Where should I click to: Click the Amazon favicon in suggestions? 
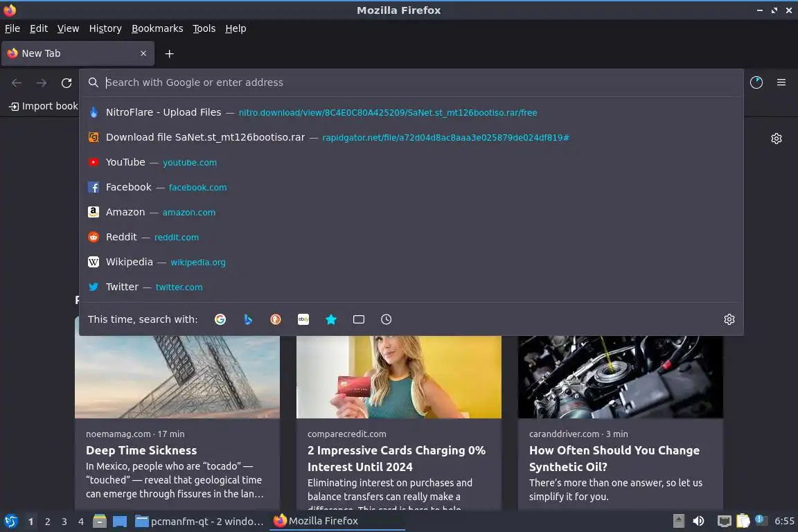point(94,212)
